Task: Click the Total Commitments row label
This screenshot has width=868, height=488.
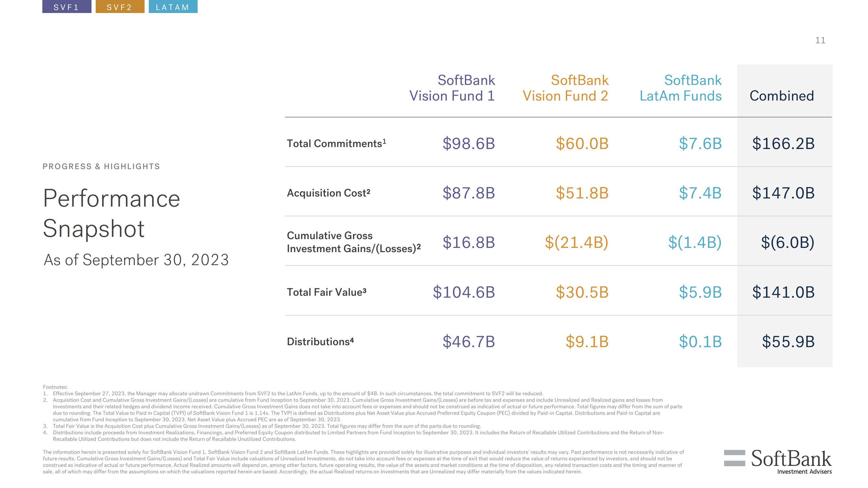Action: tap(335, 142)
